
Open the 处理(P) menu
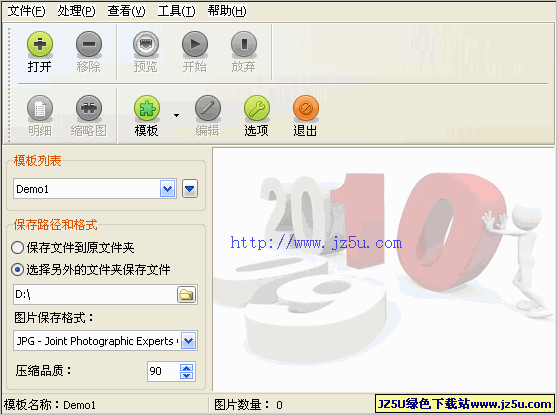[76, 11]
